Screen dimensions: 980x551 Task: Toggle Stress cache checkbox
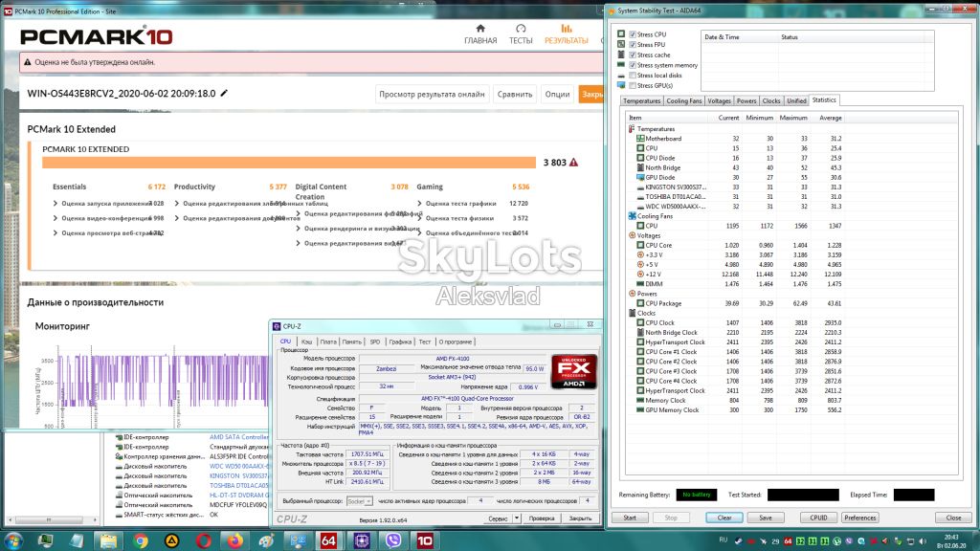633,55
